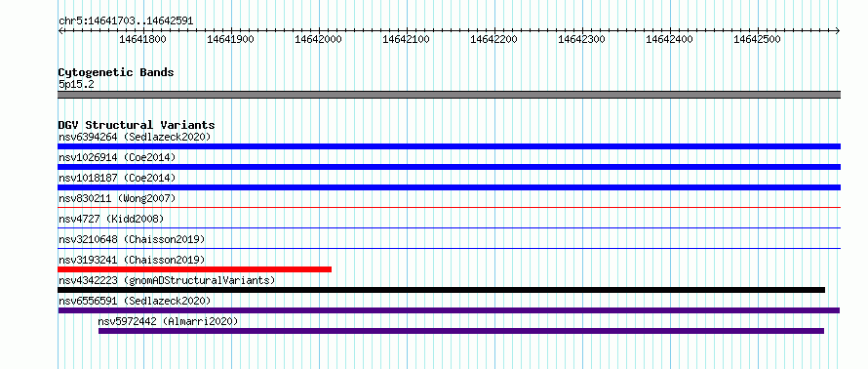Select the nsv4727 (Kidd2008) label
The height and width of the screenshot is (369, 868).
pyautogui.click(x=111, y=219)
